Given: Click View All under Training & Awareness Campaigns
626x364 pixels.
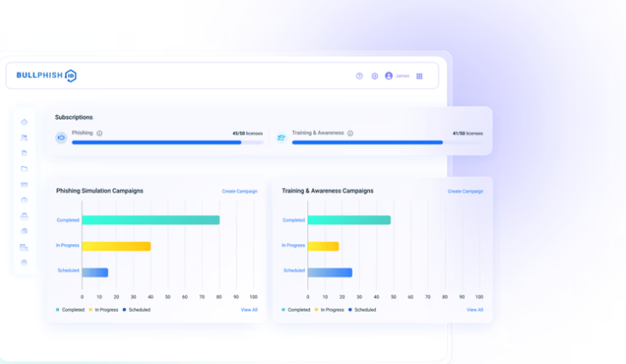Looking at the screenshot, I should tap(474, 310).
